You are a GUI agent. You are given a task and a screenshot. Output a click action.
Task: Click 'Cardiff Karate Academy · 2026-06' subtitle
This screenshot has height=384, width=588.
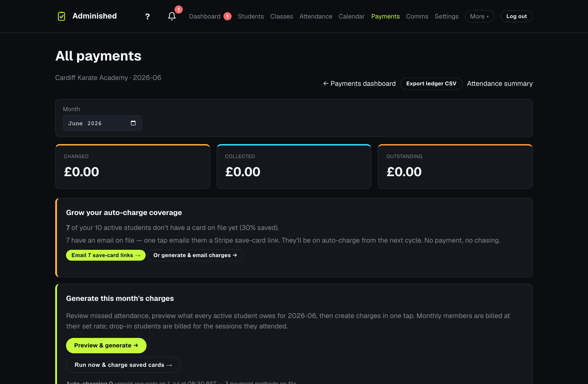[x=108, y=78]
